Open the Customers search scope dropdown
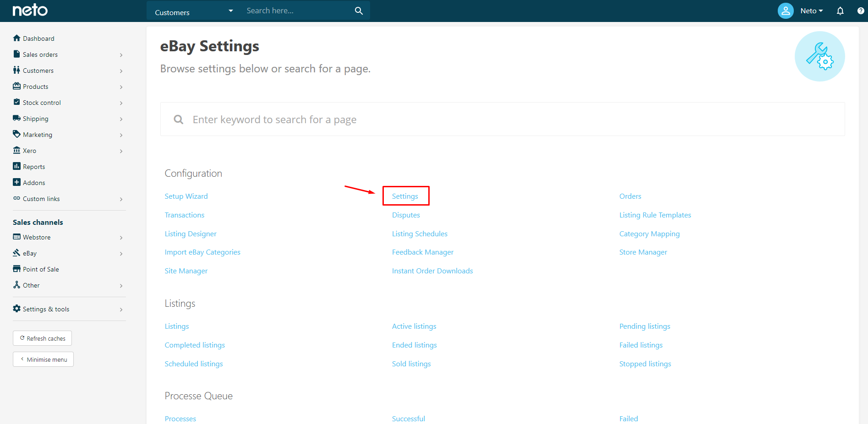This screenshot has width=868, height=424. click(x=194, y=11)
